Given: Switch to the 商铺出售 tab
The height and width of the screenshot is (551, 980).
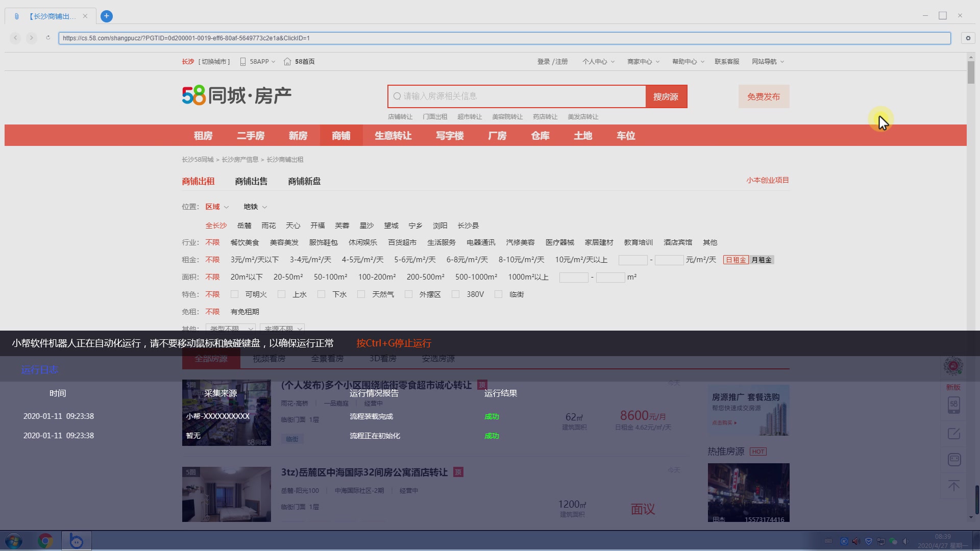Looking at the screenshot, I should tap(251, 181).
